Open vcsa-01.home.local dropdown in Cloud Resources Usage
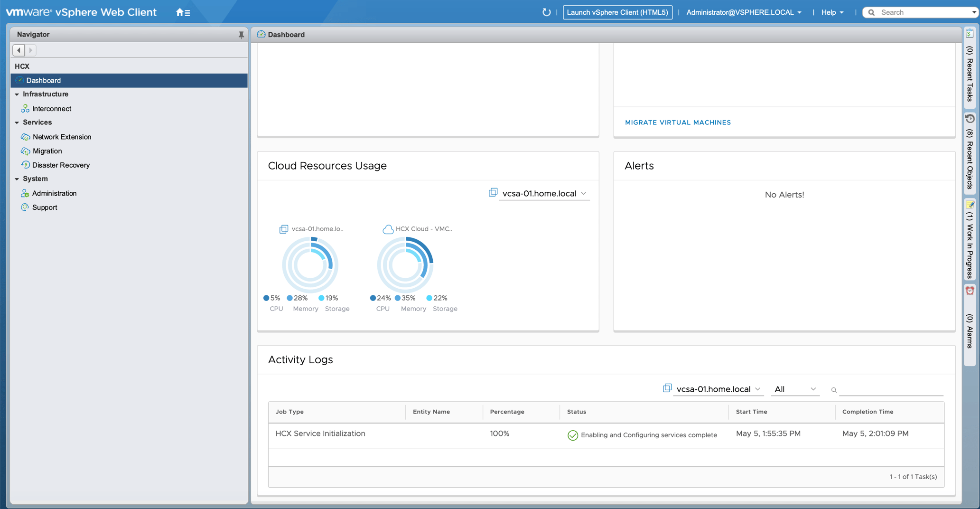Viewport: 980px width, 509px height. click(544, 194)
